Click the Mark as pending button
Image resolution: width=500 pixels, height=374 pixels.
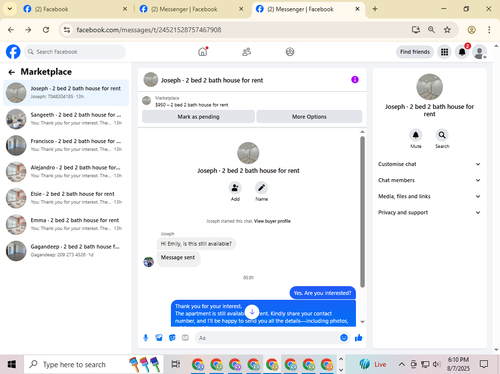[x=198, y=117]
